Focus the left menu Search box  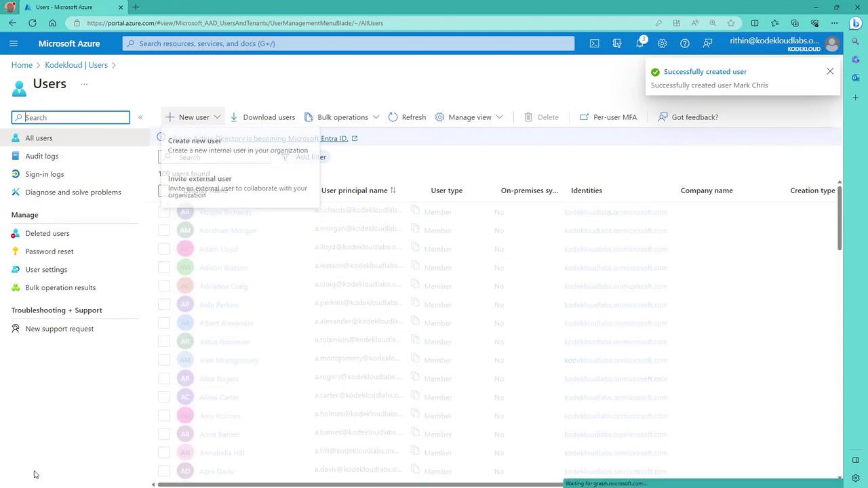(x=71, y=117)
